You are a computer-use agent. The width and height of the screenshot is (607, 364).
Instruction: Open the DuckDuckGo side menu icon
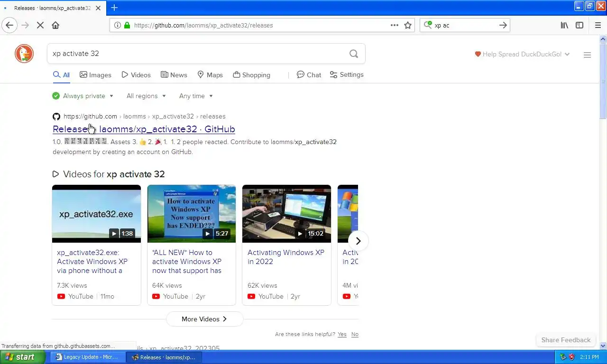587,55
